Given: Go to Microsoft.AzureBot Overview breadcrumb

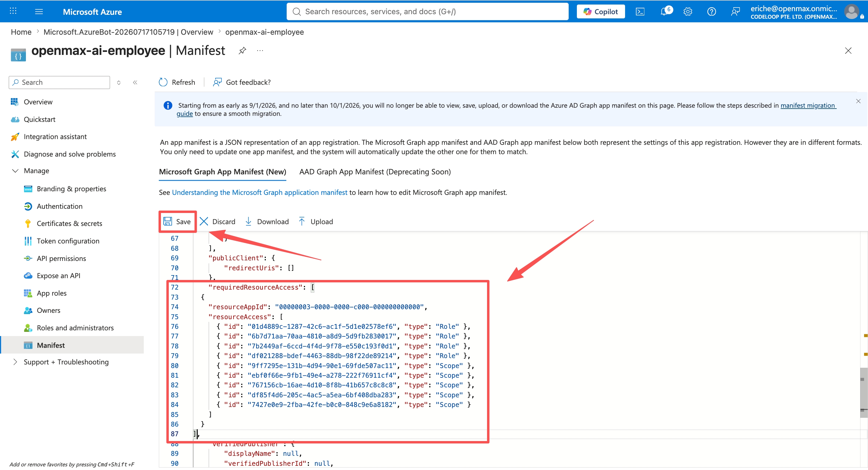Looking at the screenshot, I should pos(128,32).
